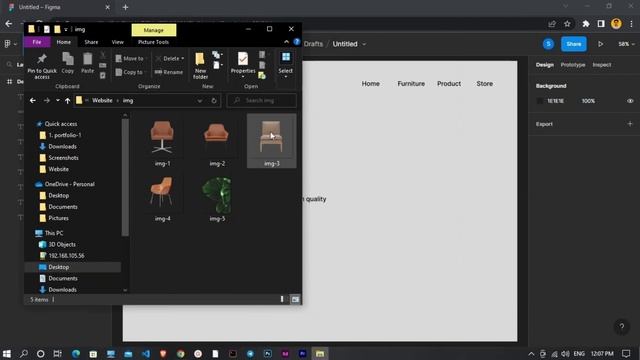
Task: Click the blue Share button in Figma
Action: (573, 44)
